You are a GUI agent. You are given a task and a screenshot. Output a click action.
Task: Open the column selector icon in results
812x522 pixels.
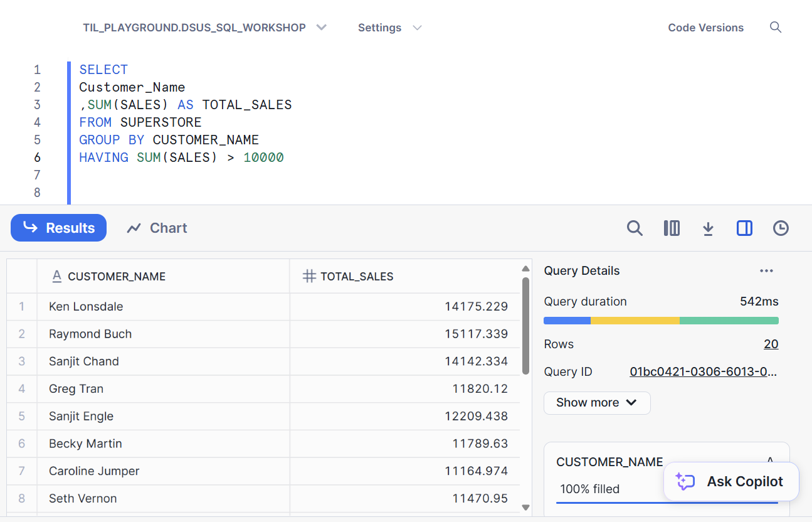[672, 228]
